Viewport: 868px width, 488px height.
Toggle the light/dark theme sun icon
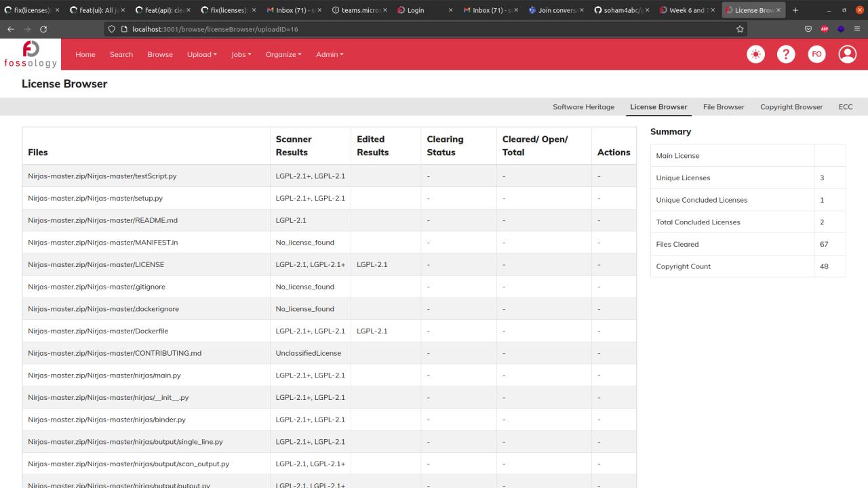pyautogui.click(x=755, y=54)
